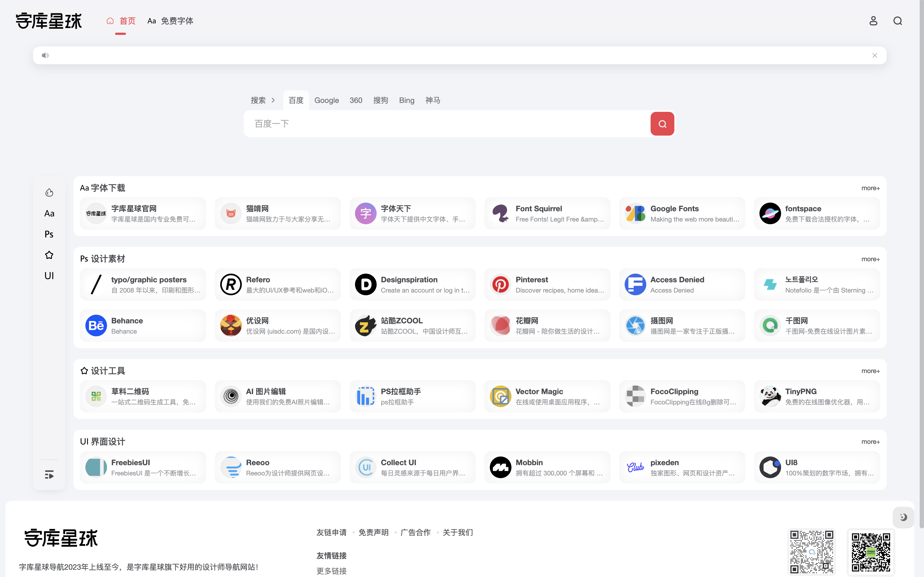Jump to the star tools sidebar icon
Image resolution: width=924 pixels, height=577 pixels.
click(x=49, y=255)
